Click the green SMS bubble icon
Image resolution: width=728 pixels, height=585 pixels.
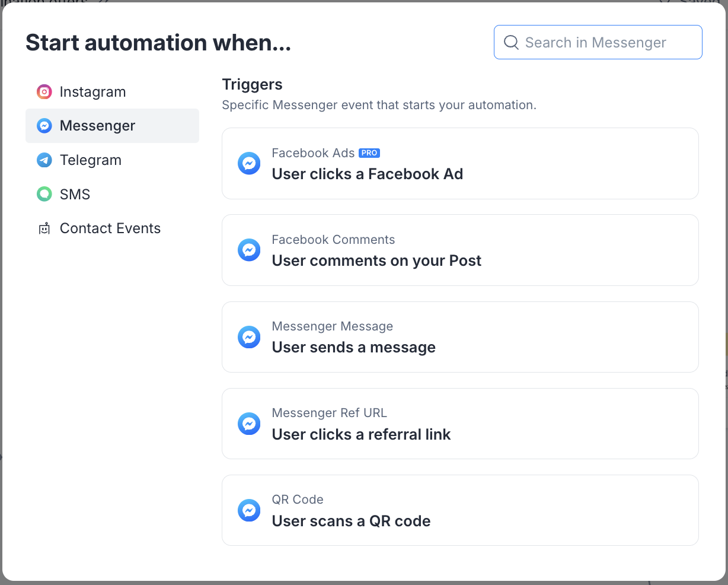pos(44,194)
